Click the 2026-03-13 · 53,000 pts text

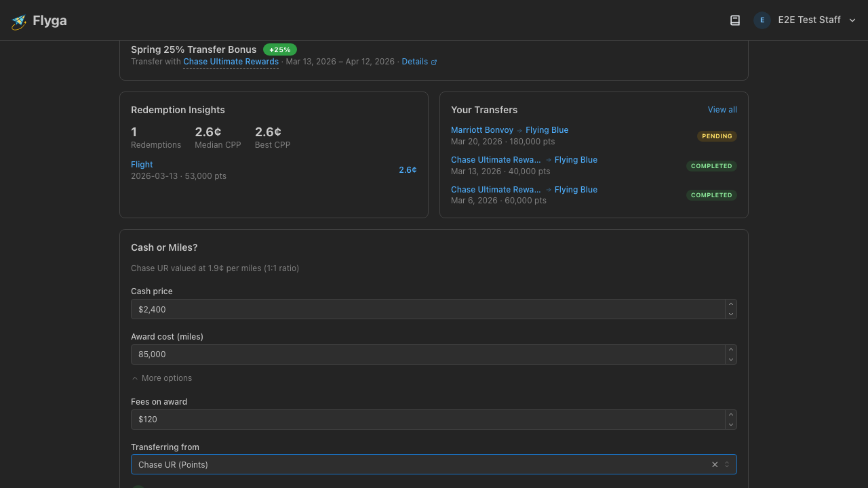[178, 176]
